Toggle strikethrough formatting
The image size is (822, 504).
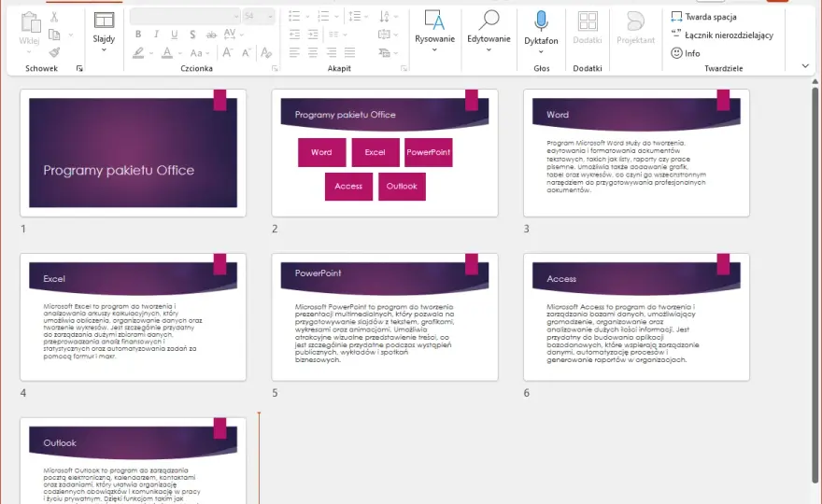coord(211,35)
